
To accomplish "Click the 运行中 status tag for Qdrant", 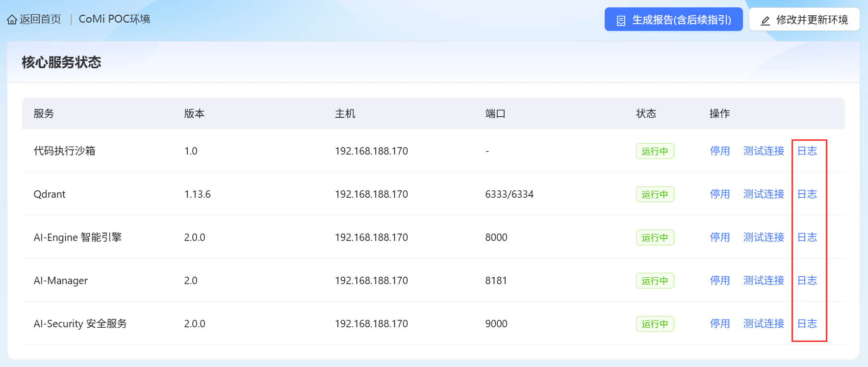I will pyautogui.click(x=655, y=194).
